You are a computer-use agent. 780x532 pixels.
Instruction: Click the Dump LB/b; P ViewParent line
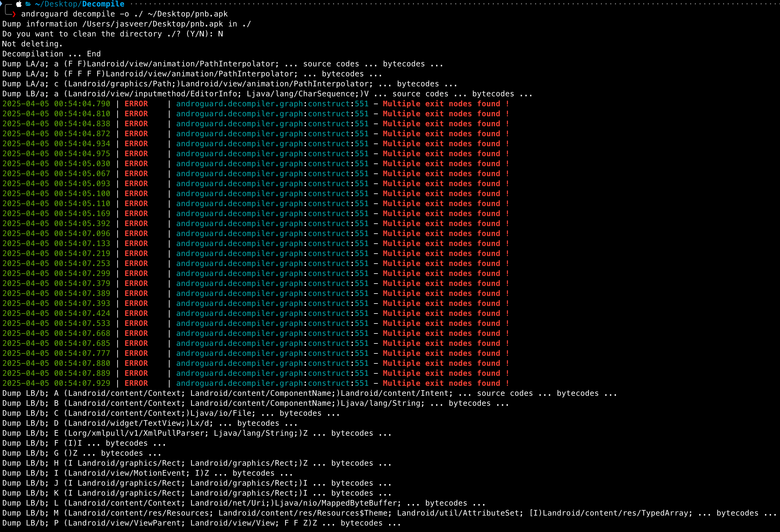click(x=201, y=523)
